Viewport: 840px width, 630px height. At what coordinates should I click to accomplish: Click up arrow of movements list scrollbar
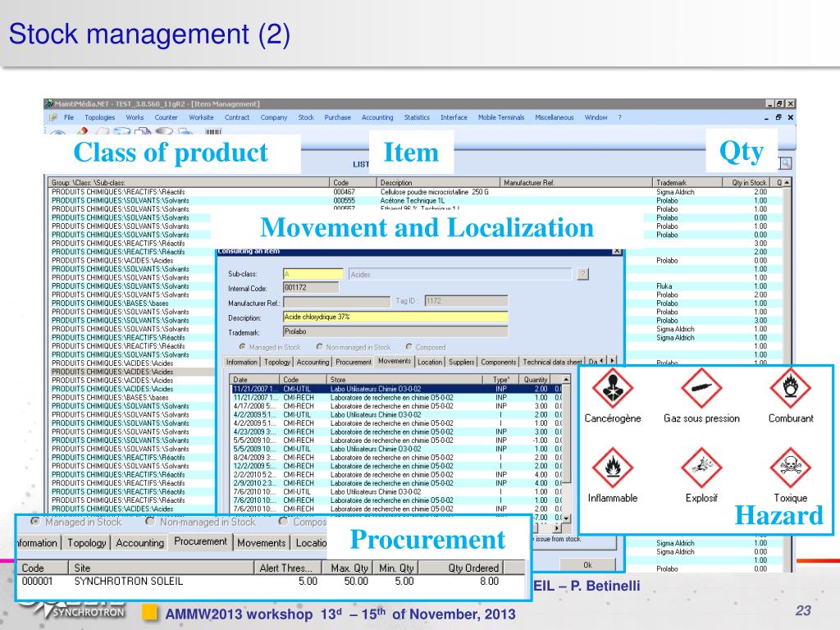point(566,379)
